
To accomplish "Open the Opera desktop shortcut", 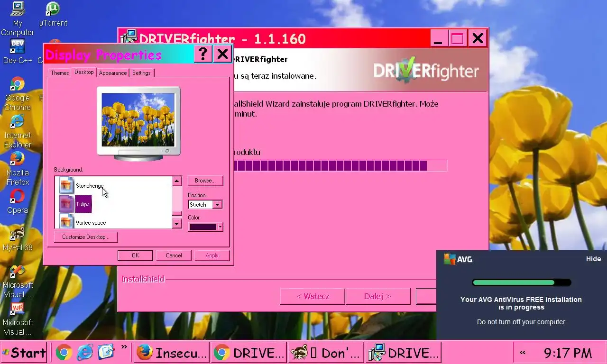I will 18,201.
